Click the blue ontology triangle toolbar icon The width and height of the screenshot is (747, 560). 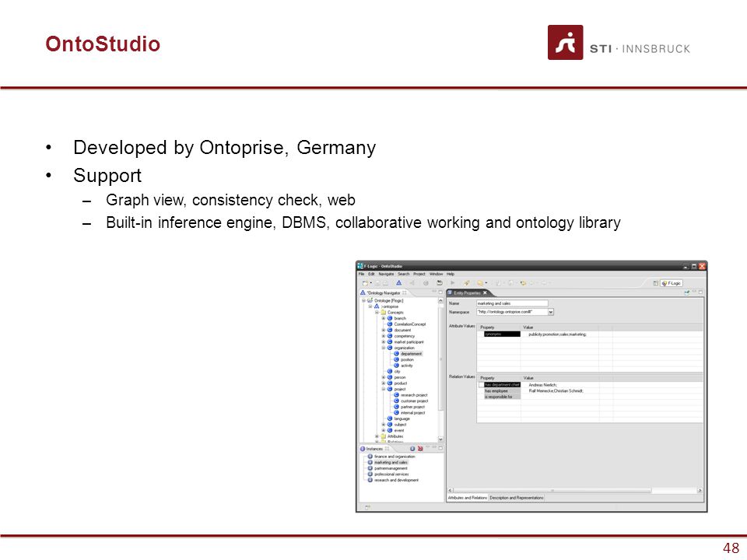click(x=398, y=283)
